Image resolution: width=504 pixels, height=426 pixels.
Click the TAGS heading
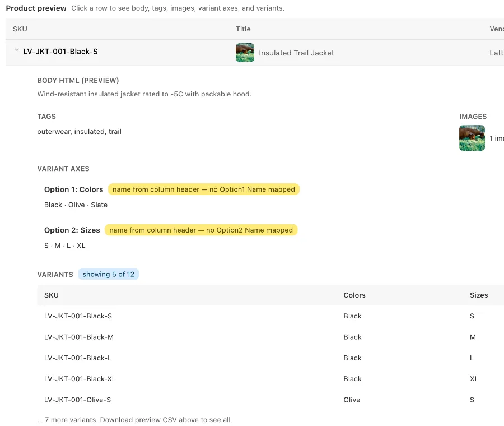coord(46,117)
